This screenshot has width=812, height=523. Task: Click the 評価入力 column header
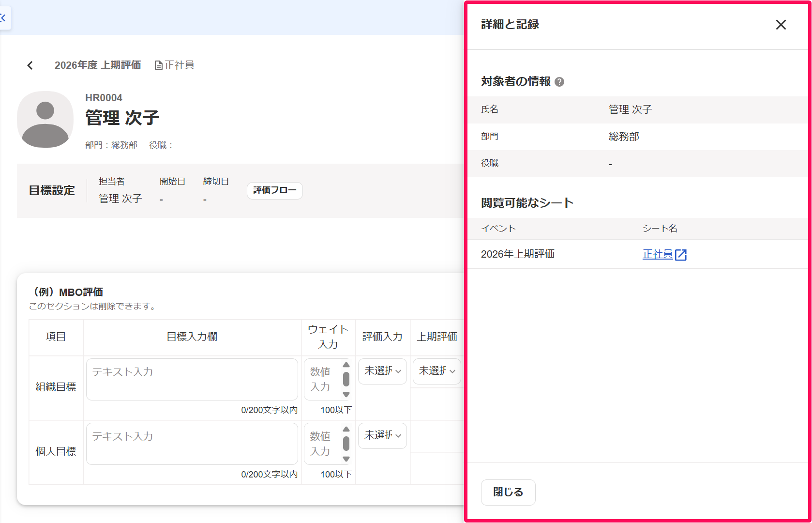click(x=382, y=337)
